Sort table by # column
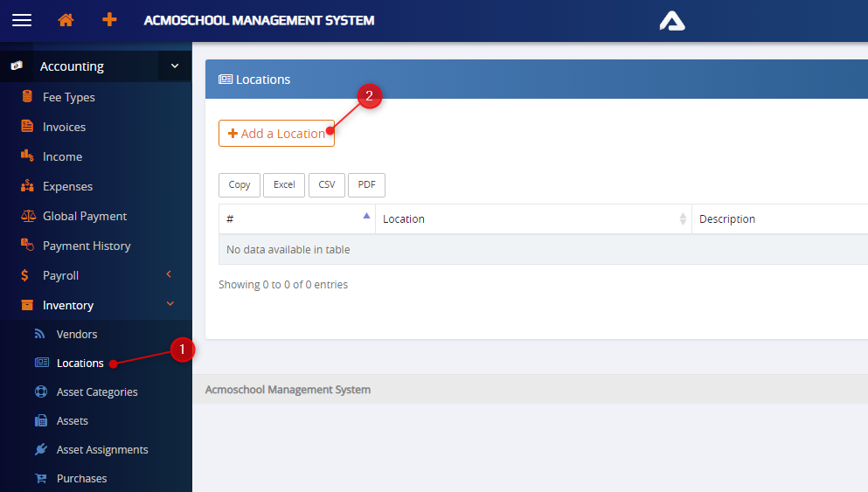Screen dimensions: 868x492 click(297, 219)
